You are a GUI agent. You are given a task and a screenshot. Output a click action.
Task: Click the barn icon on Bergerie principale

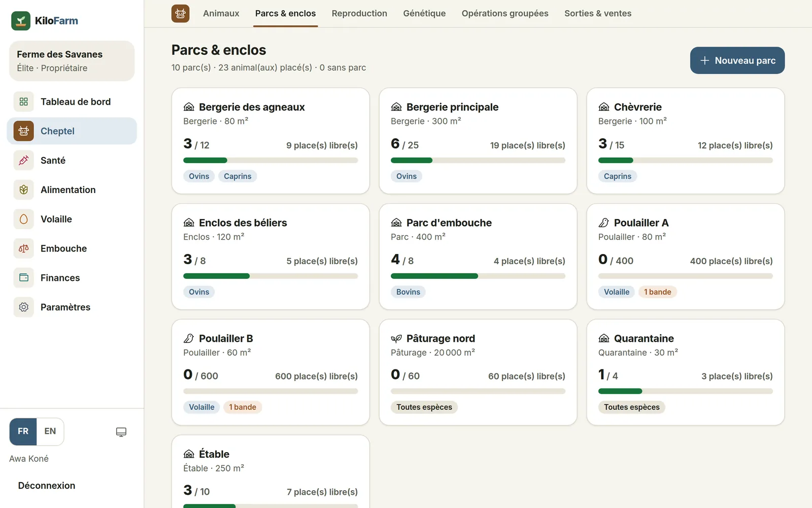pos(396,107)
